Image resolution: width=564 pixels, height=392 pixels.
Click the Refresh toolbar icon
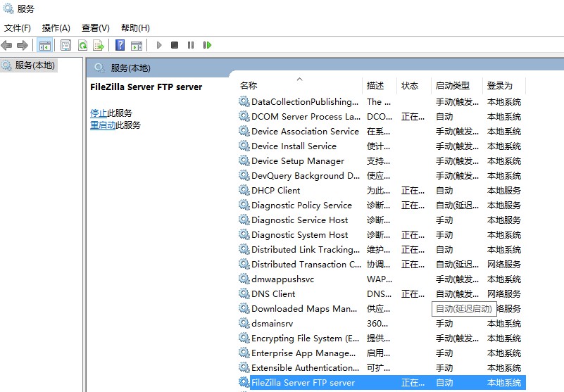coord(82,45)
